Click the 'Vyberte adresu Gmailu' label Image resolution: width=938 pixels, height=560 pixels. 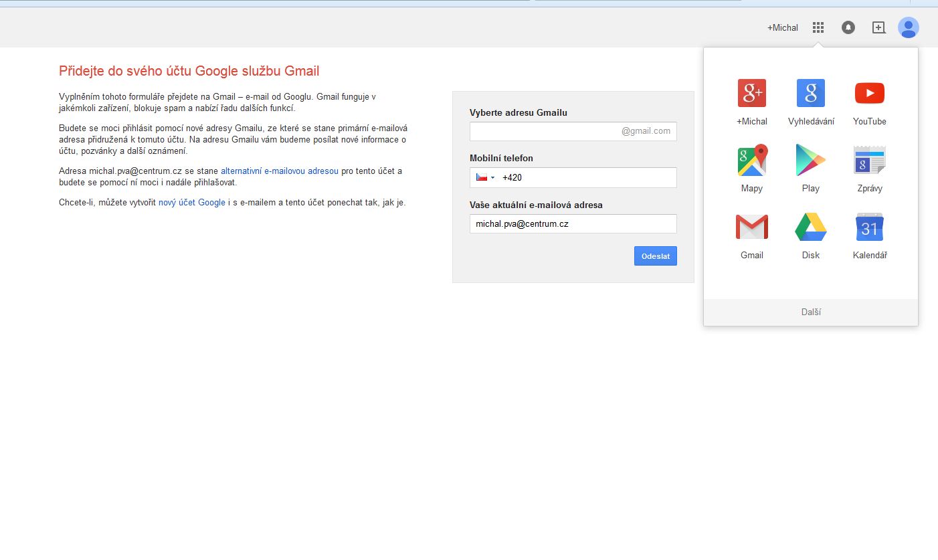[519, 112]
